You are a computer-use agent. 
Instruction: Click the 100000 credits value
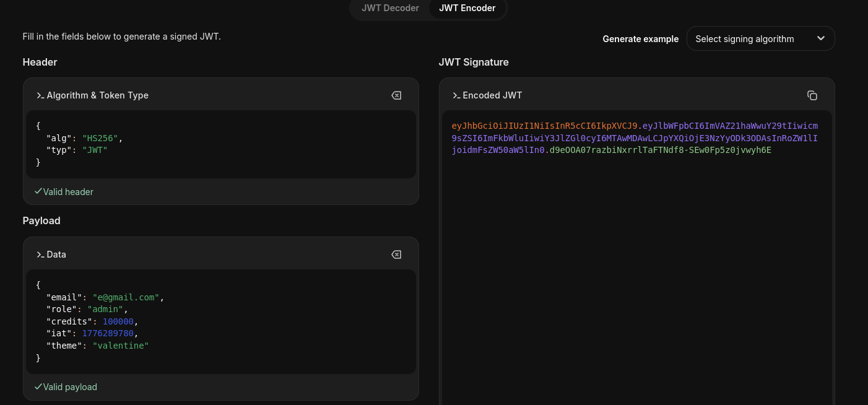click(118, 321)
